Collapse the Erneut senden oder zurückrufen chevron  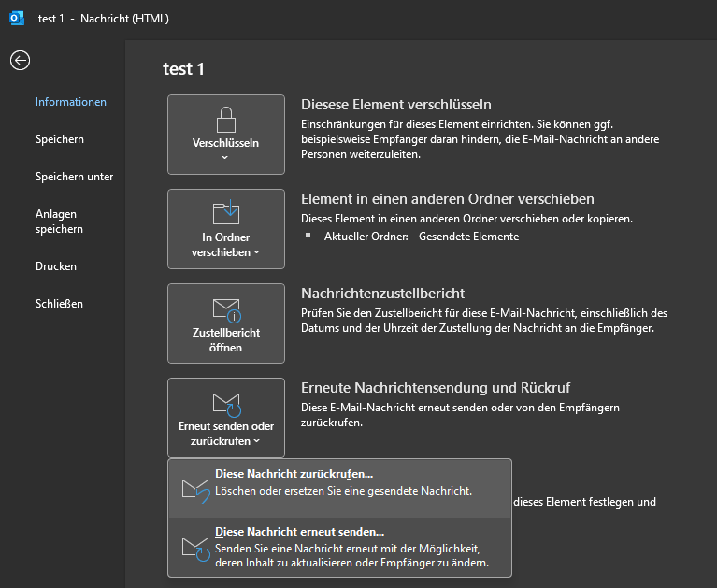(256, 441)
